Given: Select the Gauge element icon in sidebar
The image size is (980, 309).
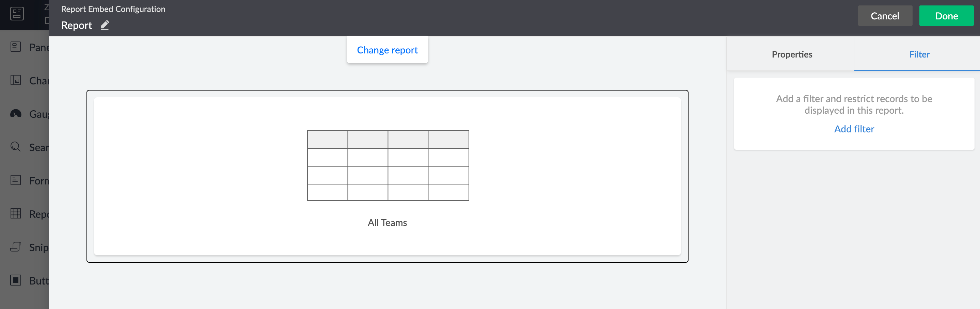Looking at the screenshot, I should point(16,114).
